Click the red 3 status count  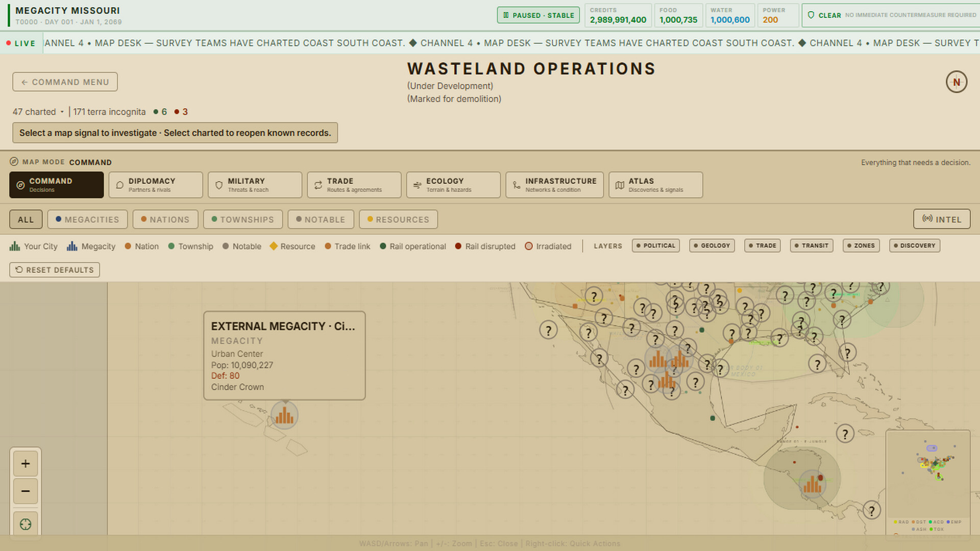[181, 112]
